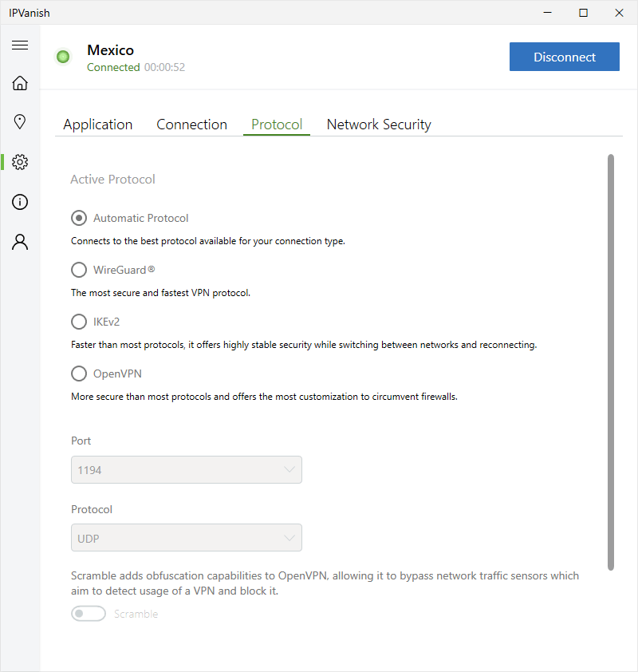Image resolution: width=638 pixels, height=672 pixels.
Task: Switch to the Application tab
Action: pos(97,125)
